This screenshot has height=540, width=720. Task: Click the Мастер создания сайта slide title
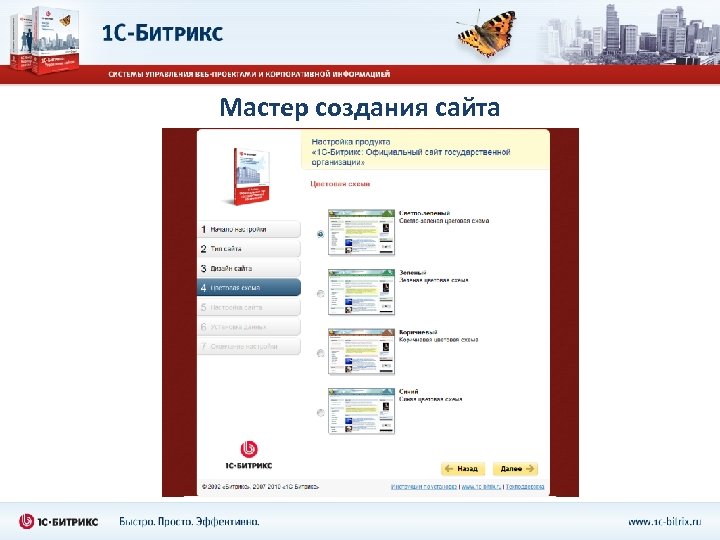[x=360, y=107]
